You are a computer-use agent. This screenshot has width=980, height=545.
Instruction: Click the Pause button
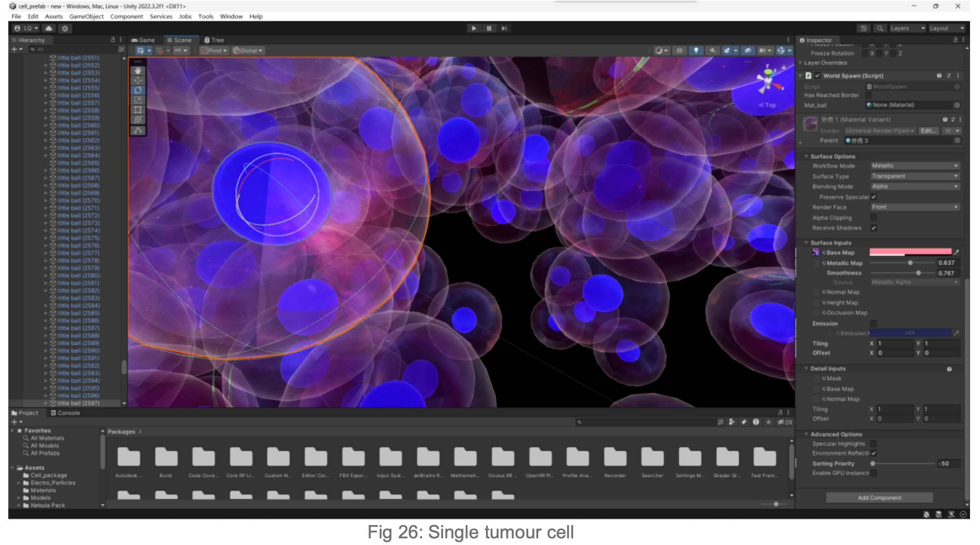tap(489, 28)
